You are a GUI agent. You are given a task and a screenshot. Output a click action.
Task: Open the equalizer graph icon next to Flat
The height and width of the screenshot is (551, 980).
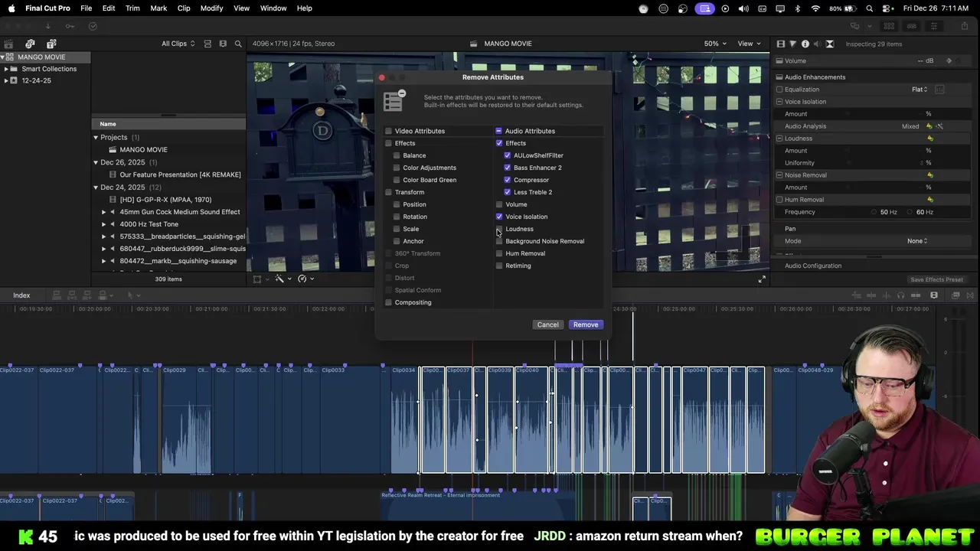point(939,90)
